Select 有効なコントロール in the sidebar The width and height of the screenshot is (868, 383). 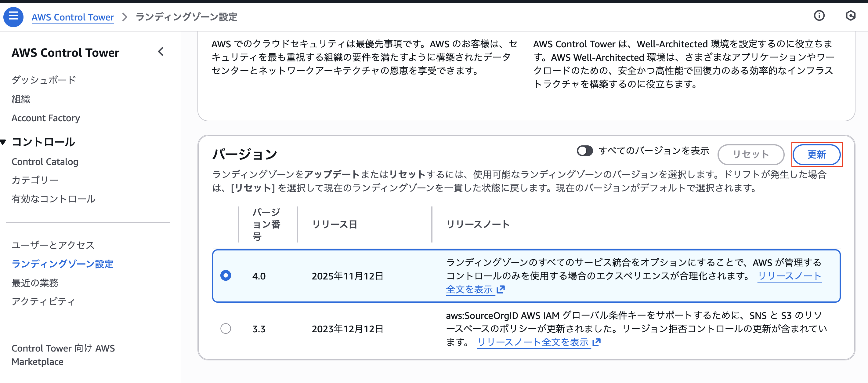click(x=53, y=199)
